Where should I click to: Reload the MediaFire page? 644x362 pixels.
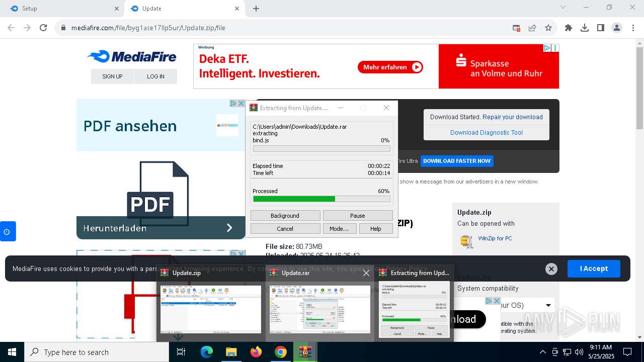pyautogui.click(x=43, y=28)
